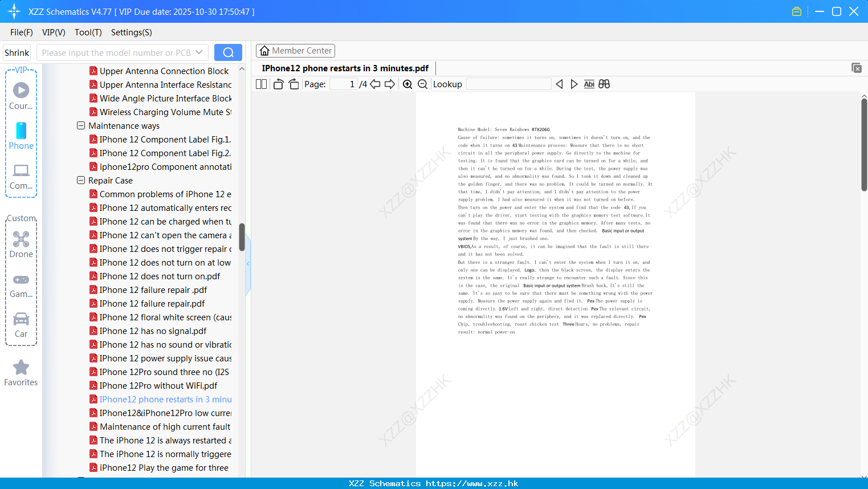Screen dimensions: 868x489
Task: Close all tabs icon at right of tab bar
Action: (857, 68)
